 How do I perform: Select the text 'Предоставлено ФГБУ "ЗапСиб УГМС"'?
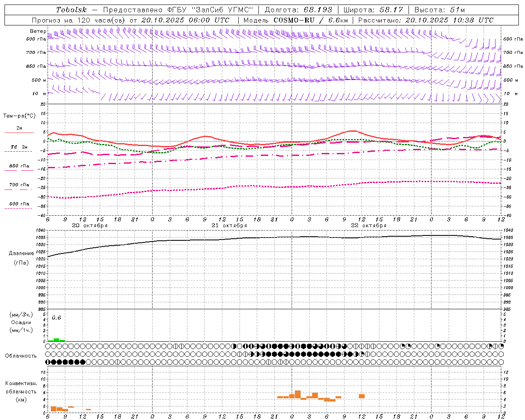[178, 10]
